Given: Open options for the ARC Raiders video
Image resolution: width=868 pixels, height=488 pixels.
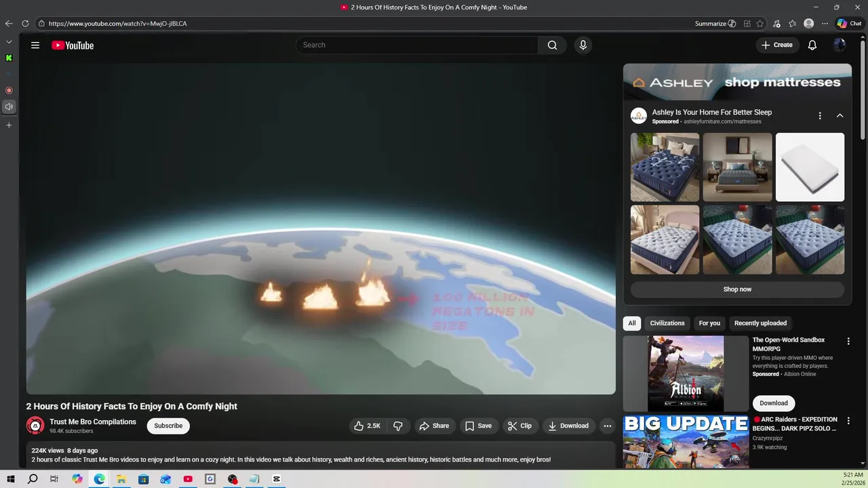Looking at the screenshot, I should (x=848, y=421).
